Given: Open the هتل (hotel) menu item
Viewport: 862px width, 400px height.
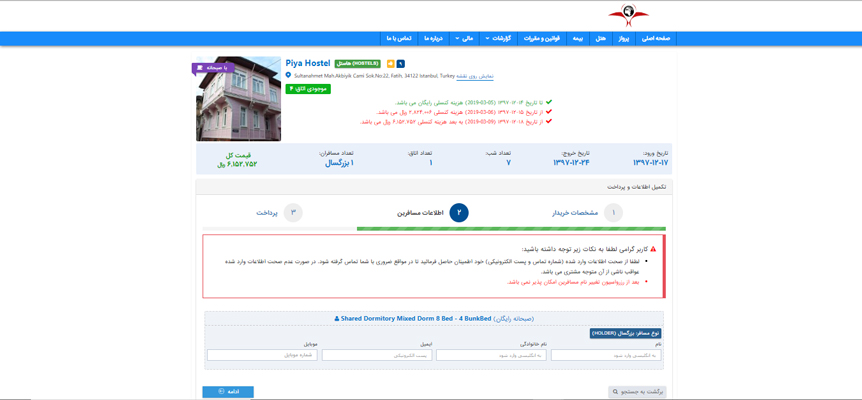Looking at the screenshot, I should tap(600, 38).
